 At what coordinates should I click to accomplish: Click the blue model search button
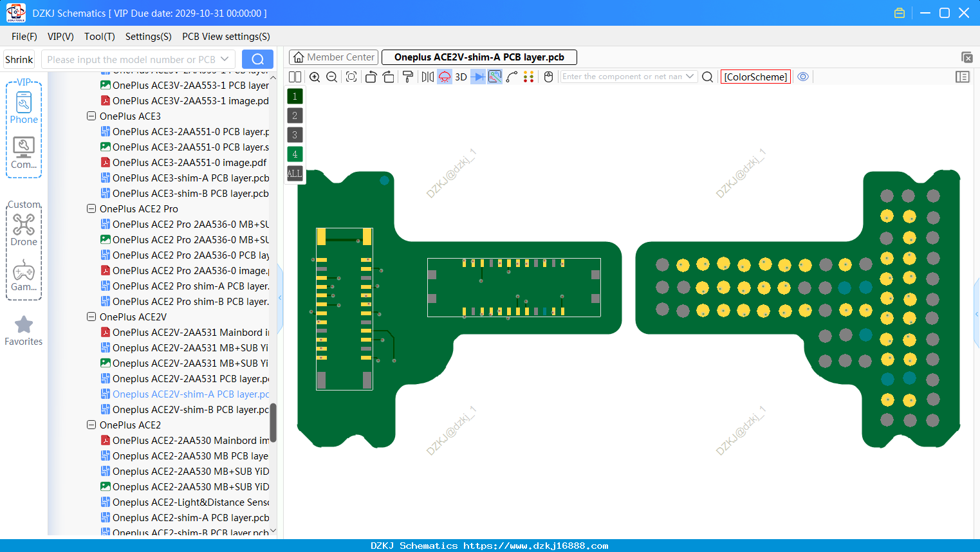click(x=257, y=59)
